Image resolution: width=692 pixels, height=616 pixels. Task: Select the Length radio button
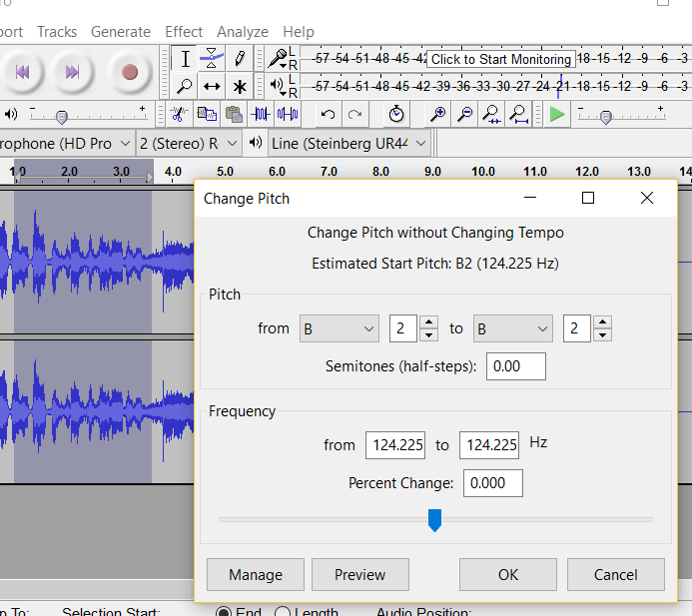(283, 612)
